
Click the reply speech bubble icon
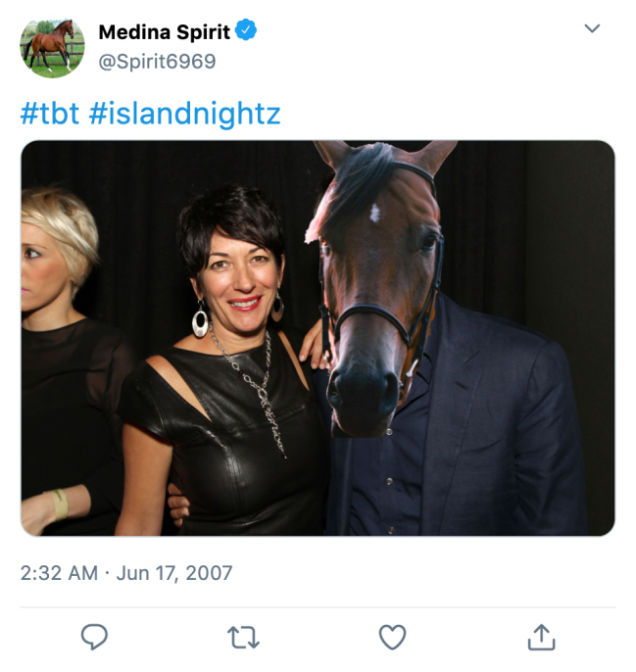click(94, 638)
